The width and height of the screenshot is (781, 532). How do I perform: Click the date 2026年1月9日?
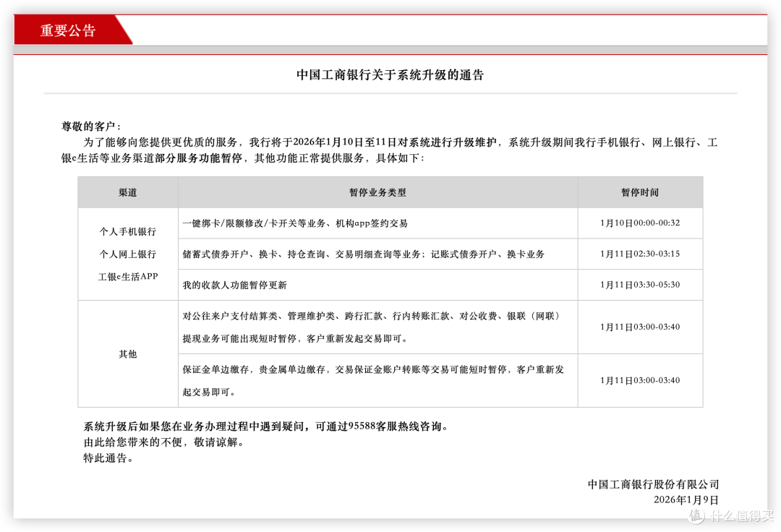click(x=686, y=499)
